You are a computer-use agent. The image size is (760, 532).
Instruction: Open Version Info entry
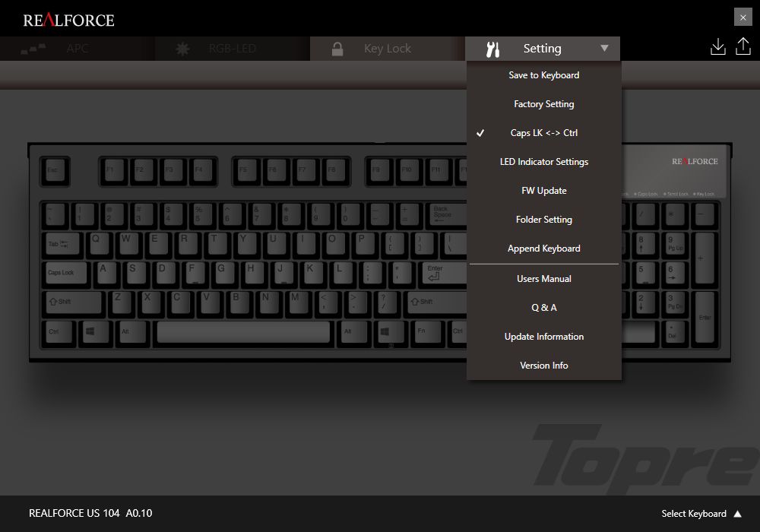point(544,366)
